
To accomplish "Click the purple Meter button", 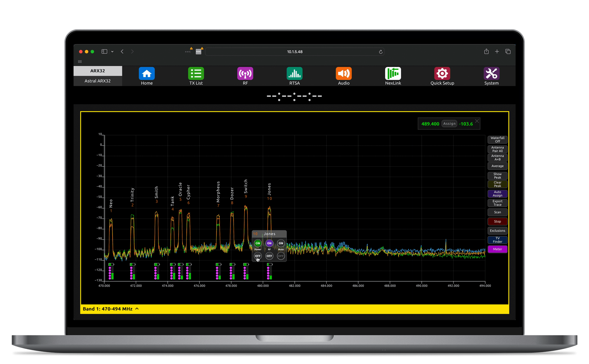I will tap(497, 249).
